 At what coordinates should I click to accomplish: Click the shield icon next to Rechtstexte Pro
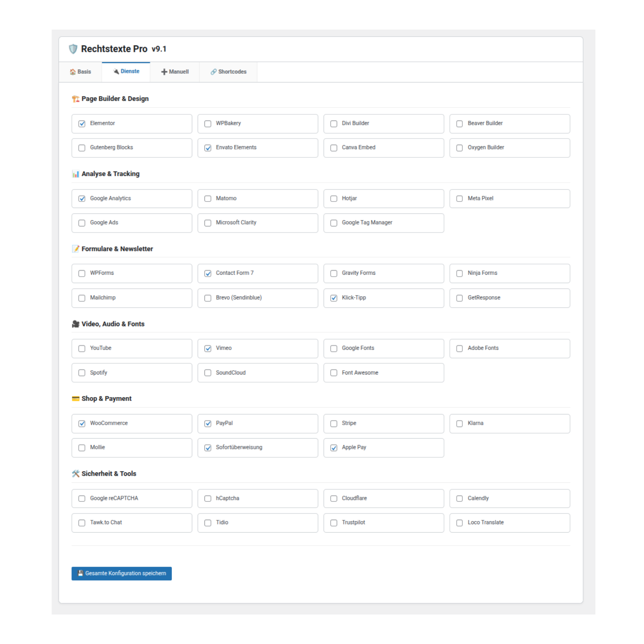[x=73, y=49]
